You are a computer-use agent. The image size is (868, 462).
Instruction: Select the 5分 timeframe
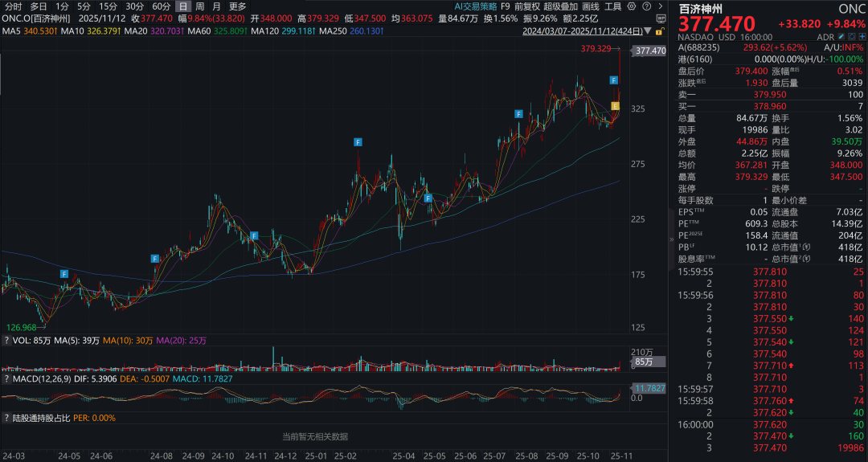(x=84, y=6)
